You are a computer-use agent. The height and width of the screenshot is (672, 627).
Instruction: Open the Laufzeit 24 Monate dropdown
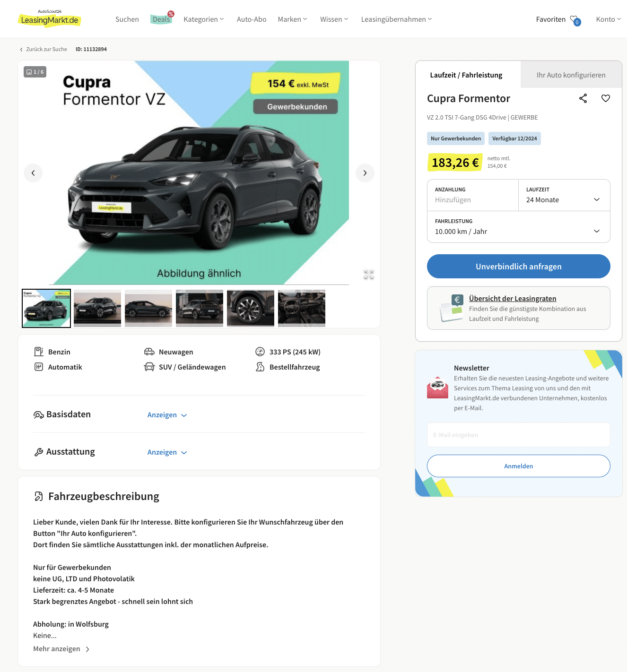tap(564, 195)
